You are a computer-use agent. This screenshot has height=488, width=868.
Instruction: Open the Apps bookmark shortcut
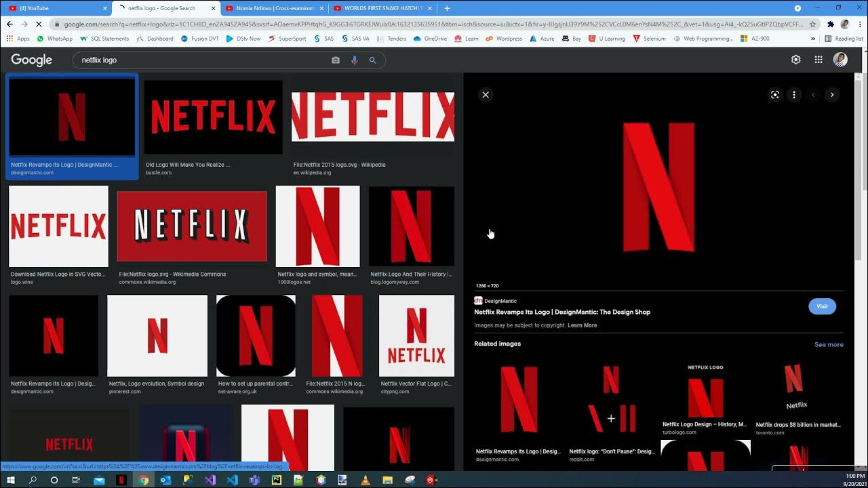tap(18, 39)
